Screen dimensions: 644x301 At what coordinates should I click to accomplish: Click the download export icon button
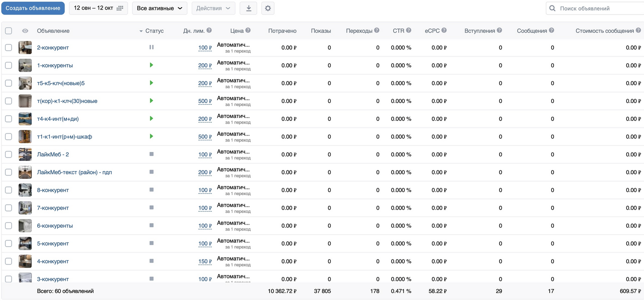point(248,8)
